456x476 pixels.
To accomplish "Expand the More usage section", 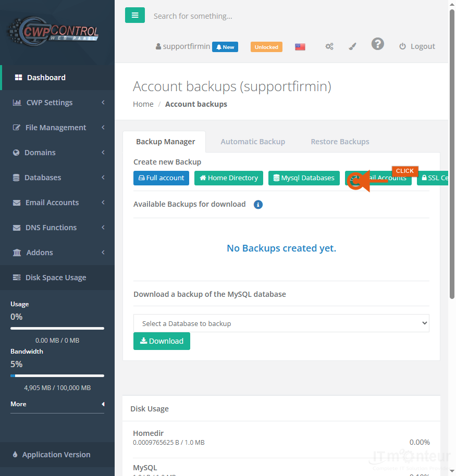I will tap(57, 404).
